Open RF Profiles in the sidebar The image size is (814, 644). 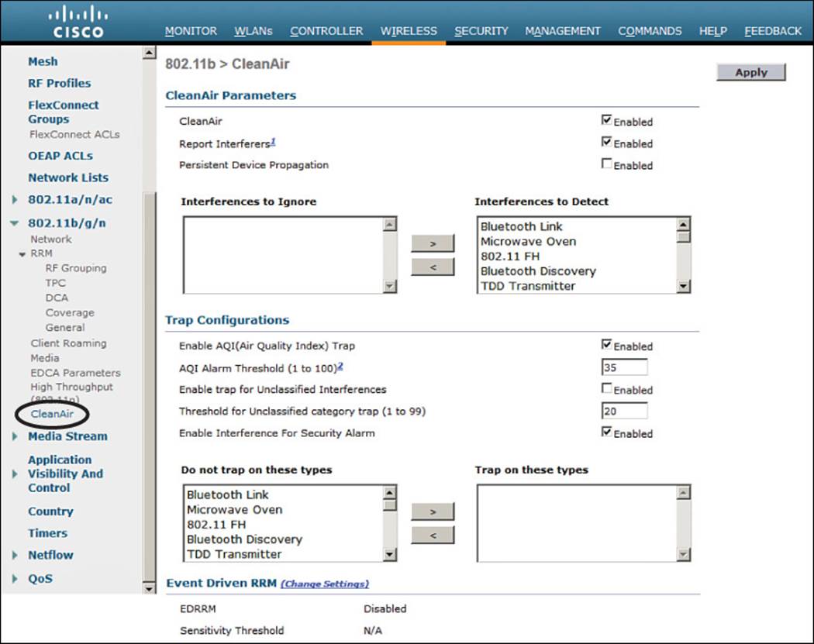click(59, 83)
